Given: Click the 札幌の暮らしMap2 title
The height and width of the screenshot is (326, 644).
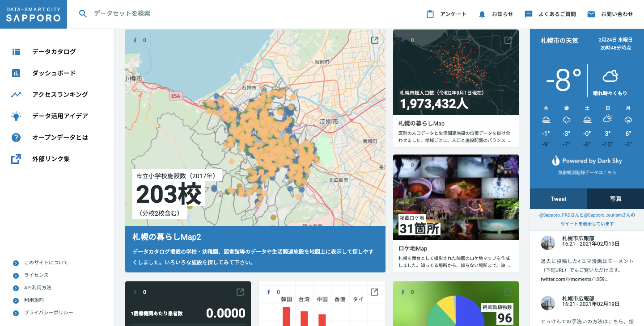Looking at the screenshot, I should coord(167,237).
